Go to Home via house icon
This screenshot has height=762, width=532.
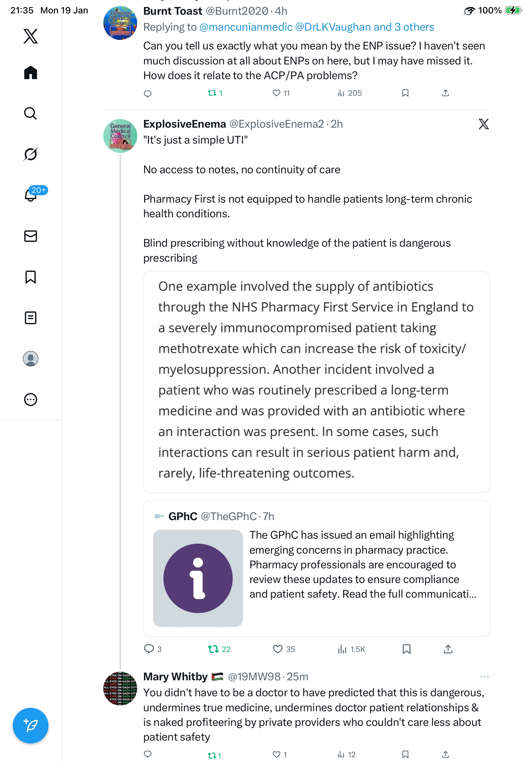coord(31,73)
